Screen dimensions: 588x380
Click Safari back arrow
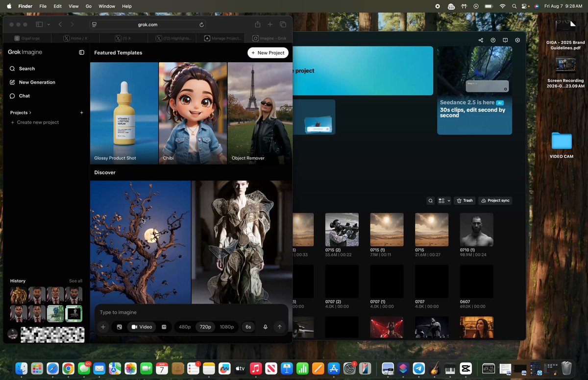coord(60,24)
